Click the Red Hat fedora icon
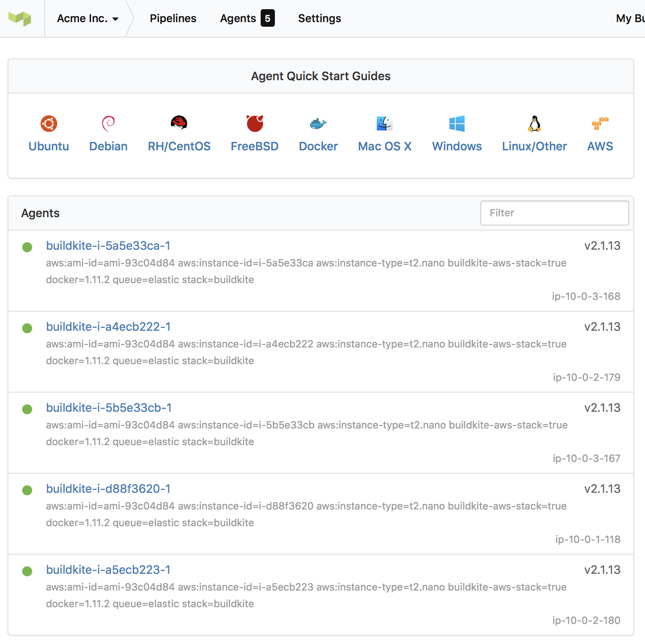The height and width of the screenshot is (644, 645). pyautogui.click(x=179, y=123)
